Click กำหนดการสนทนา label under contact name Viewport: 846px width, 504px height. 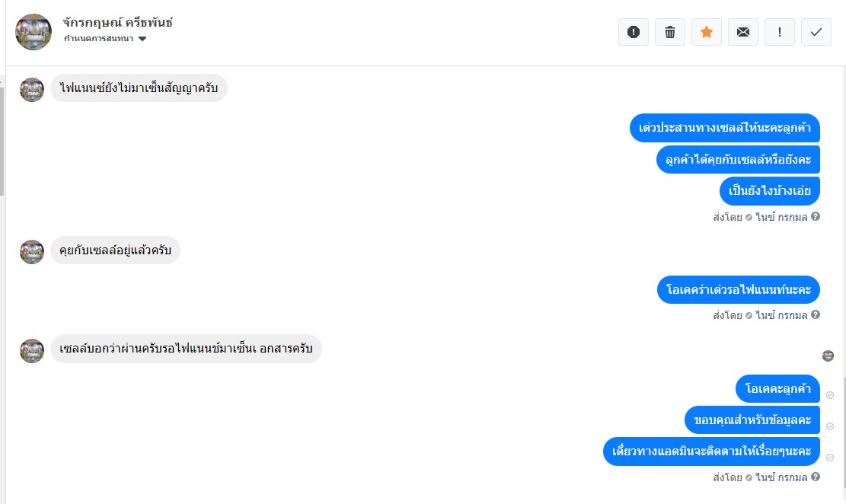(x=99, y=39)
